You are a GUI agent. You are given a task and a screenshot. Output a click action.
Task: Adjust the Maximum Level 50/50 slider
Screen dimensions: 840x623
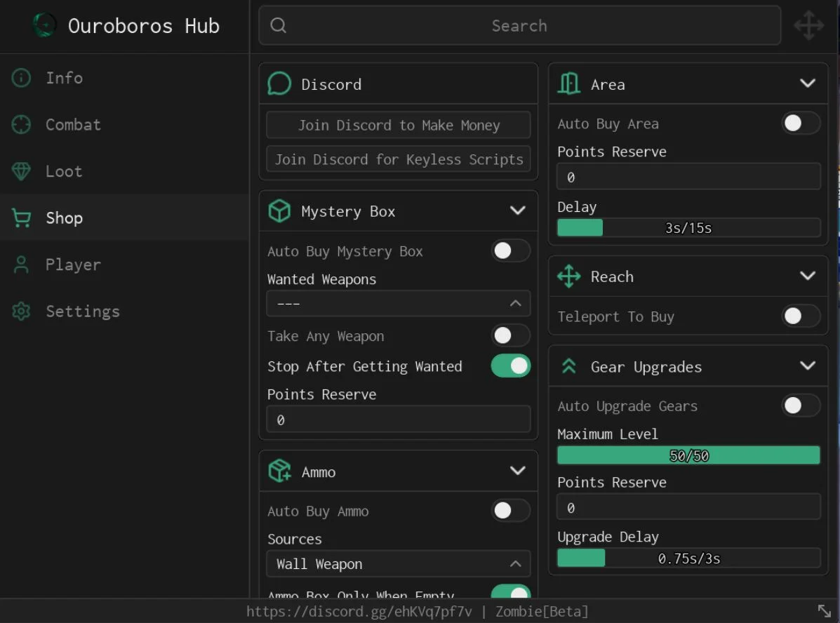[688, 455]
